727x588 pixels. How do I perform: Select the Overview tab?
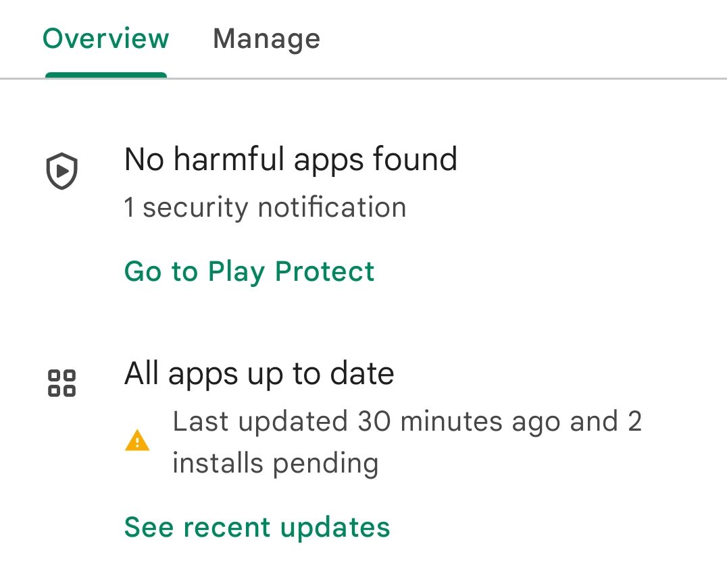tap(105, 38)
